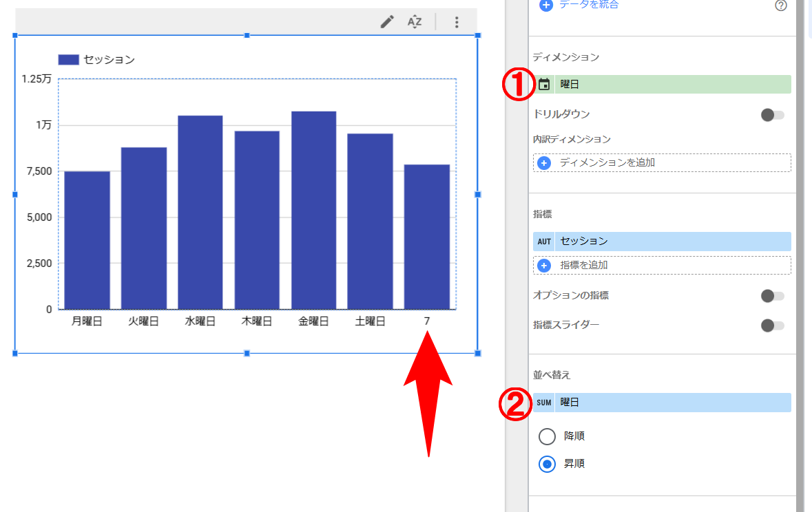Click the AUT aggregation icon on セッション
Viewport: 812px width, 512px height.
pyautogui.click(x=544, y=242)
